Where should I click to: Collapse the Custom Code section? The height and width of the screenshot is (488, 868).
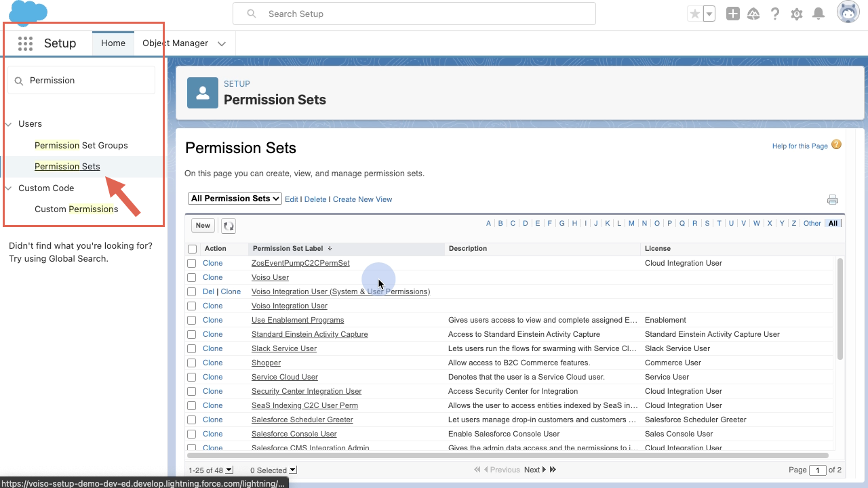(9, 188)
